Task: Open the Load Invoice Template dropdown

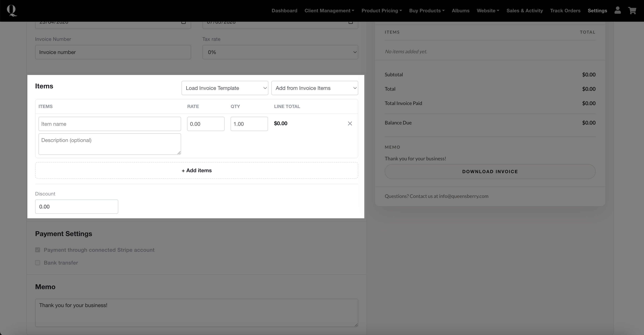Action: click(x=225, y=88)
